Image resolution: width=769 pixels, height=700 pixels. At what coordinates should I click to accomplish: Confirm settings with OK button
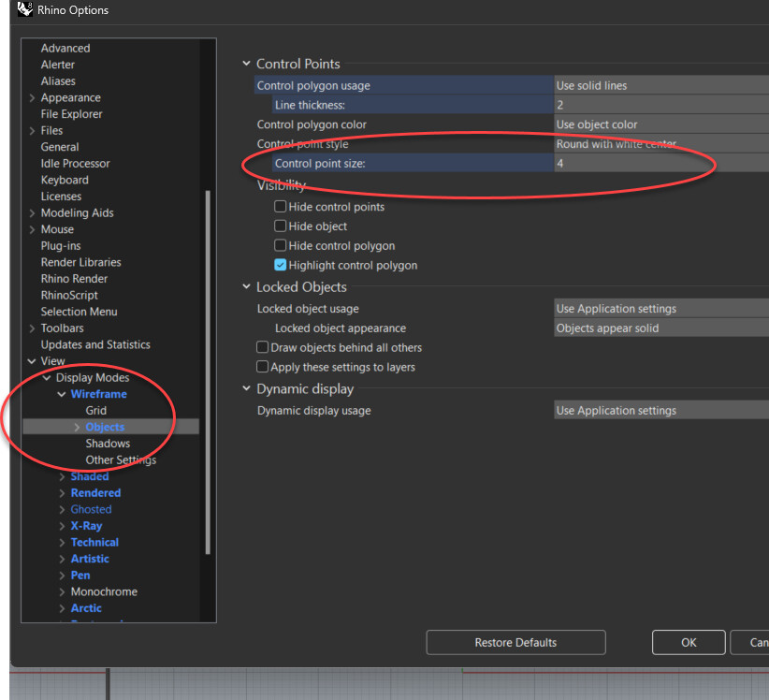[689, 643]
